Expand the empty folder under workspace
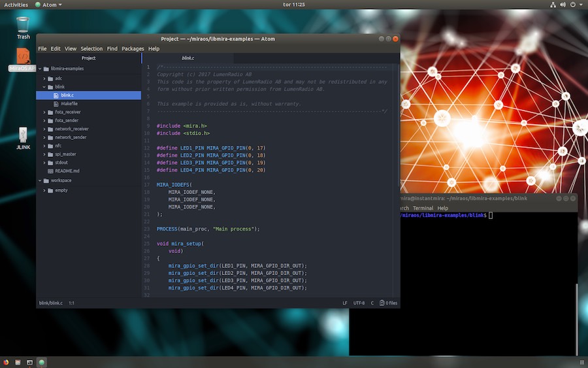 (44, 190)
